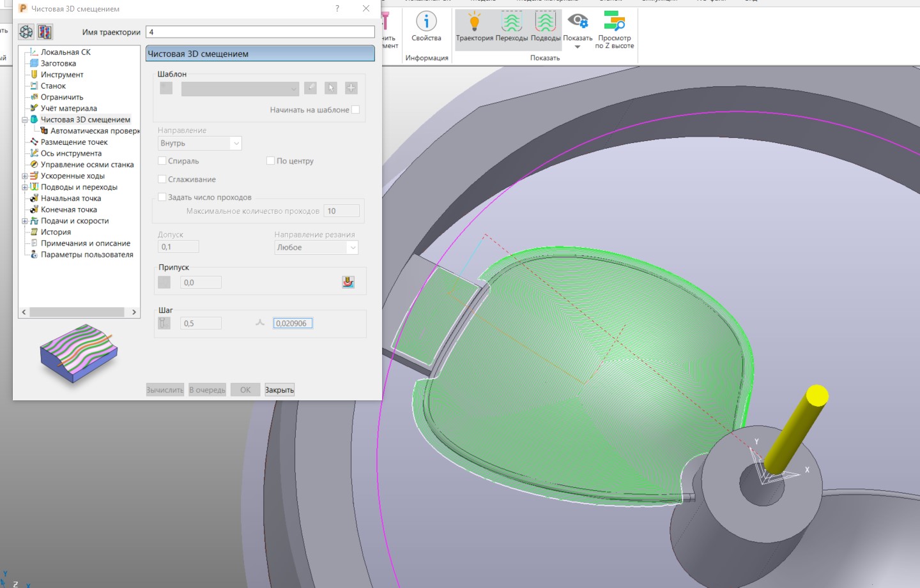Select Инструмент in the tree

(62, 75)
